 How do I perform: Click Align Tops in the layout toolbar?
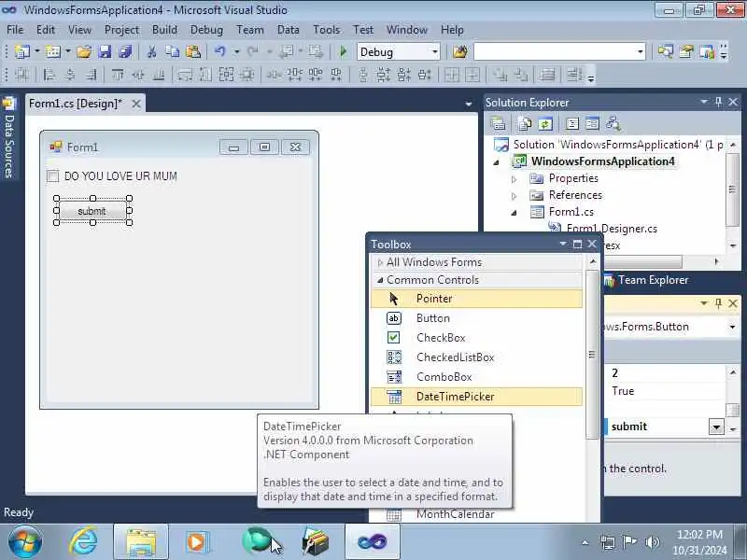(118, 75)
